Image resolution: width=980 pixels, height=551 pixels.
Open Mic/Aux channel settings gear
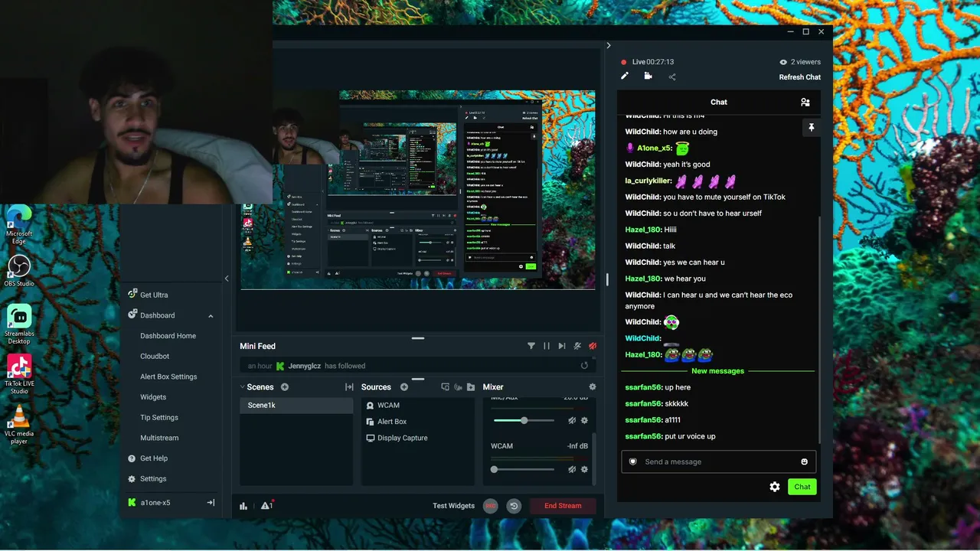pos(584,420)
